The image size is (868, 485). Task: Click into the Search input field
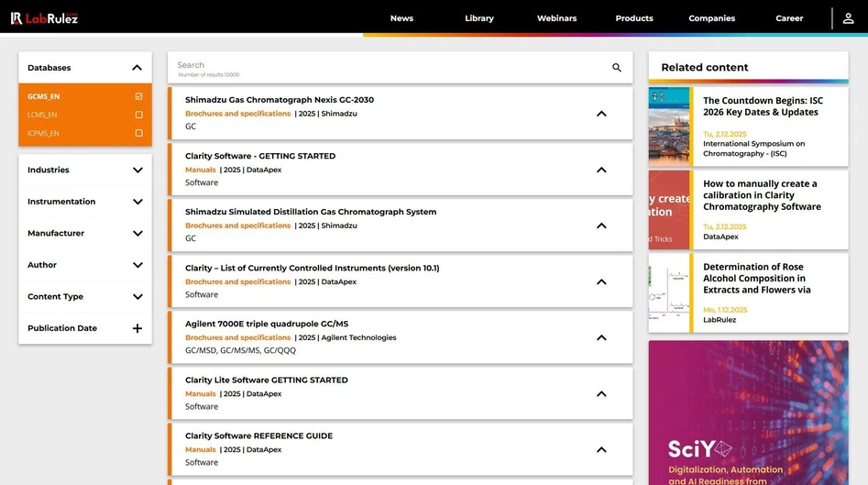point(385,66)
